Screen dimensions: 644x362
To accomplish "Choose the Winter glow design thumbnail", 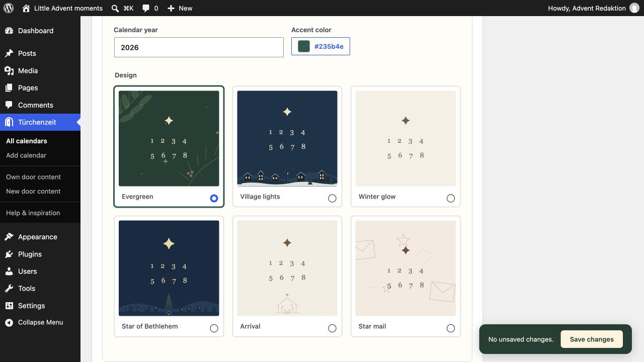I will [406, 139].
